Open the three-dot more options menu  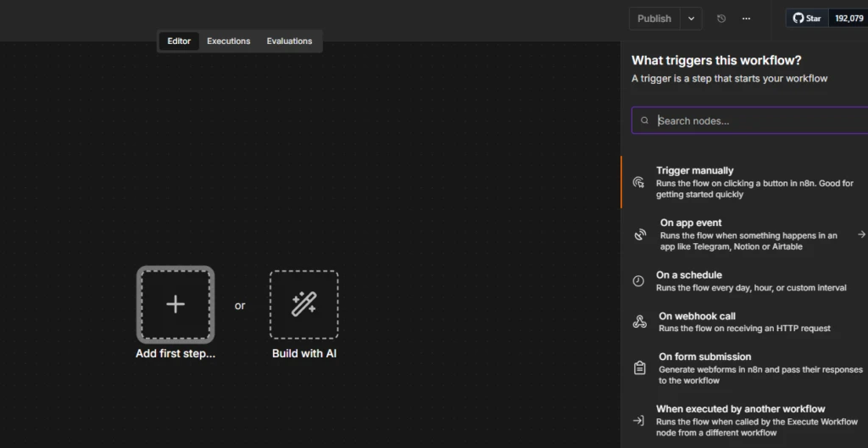pyautogui.click(x=746, y=19)
